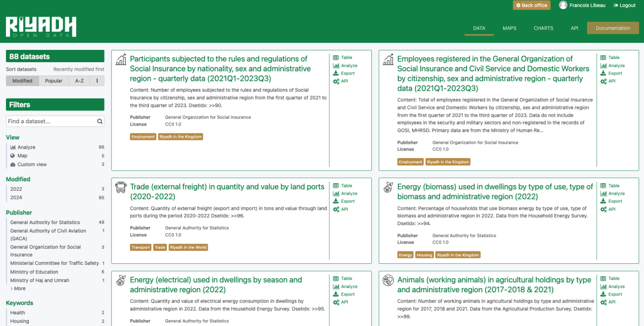Click the search magnifier icon in dataset finder
The image size is (644, 326).
coord(100,122)
